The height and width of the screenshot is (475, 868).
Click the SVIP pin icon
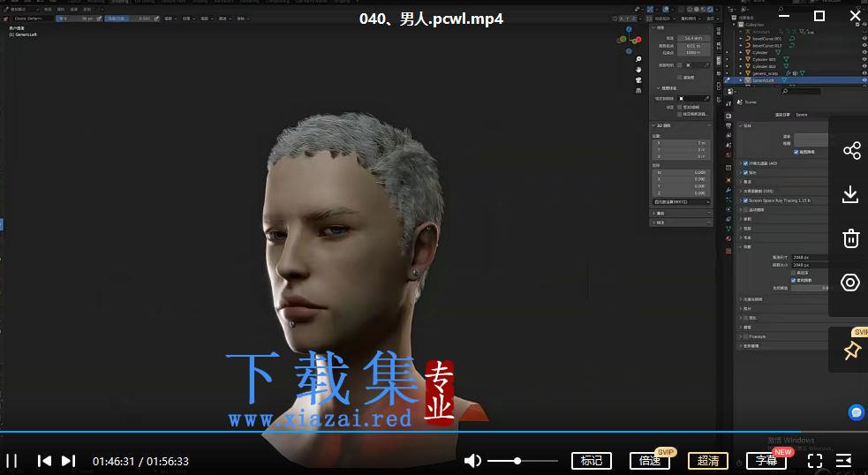(x=852, y=351)
